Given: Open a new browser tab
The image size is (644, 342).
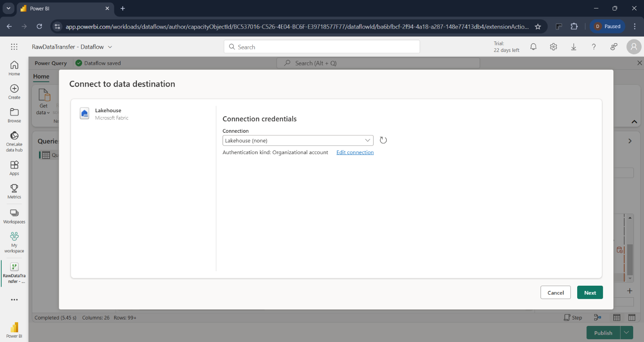Looking at the screenshot, I should (x=123, y=8).
